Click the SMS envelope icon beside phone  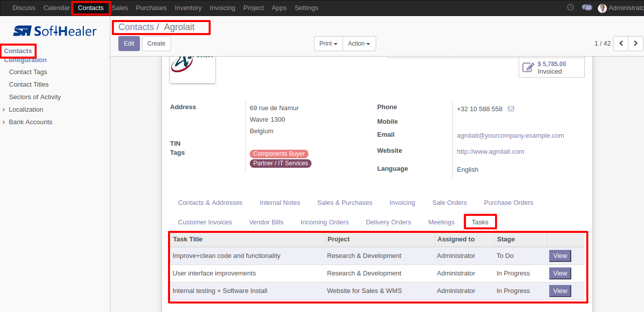click(511, 109)
